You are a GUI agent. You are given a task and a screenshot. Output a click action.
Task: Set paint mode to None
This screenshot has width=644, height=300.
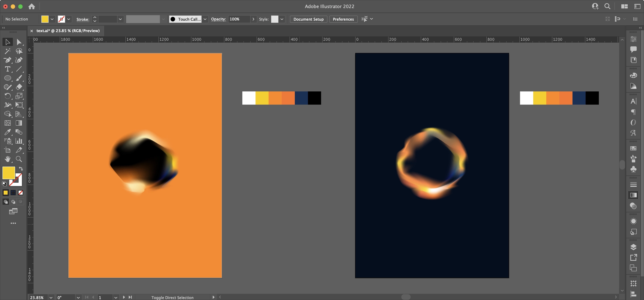coord(21,193)
